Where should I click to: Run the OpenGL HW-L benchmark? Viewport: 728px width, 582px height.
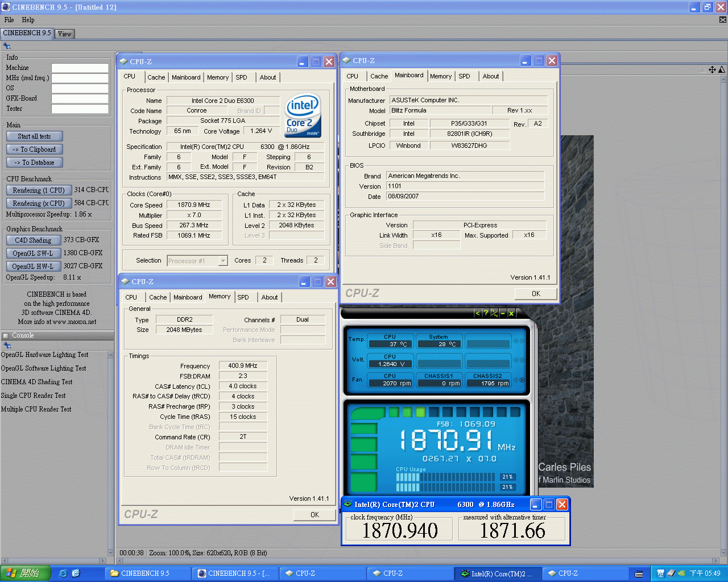point(33,267)
